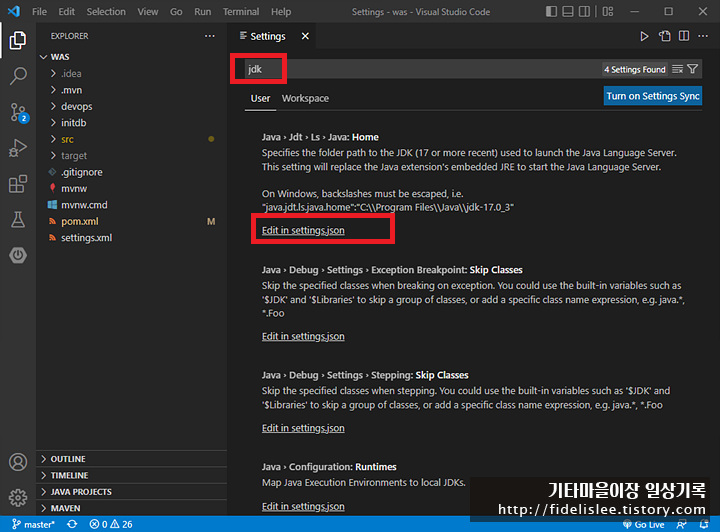Click the Run play icon in editor toolbar
Screen dimensions: 720x532
(644, 36)
